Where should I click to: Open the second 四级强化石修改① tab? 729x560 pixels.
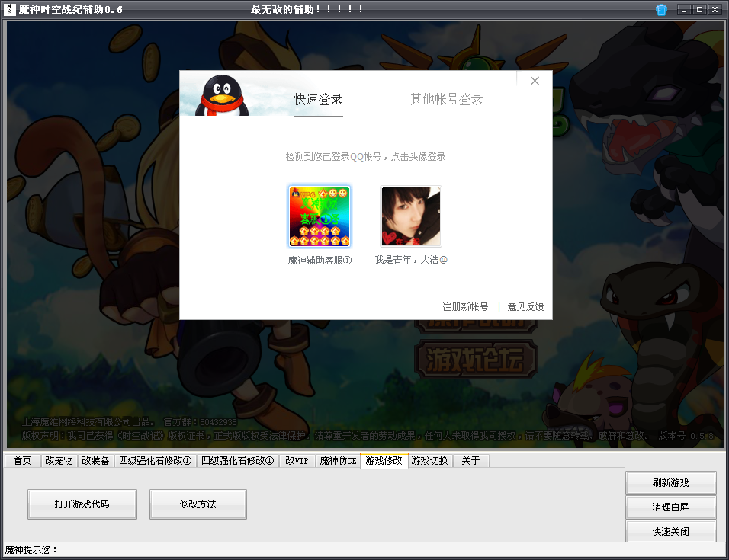tap(238, 461)
